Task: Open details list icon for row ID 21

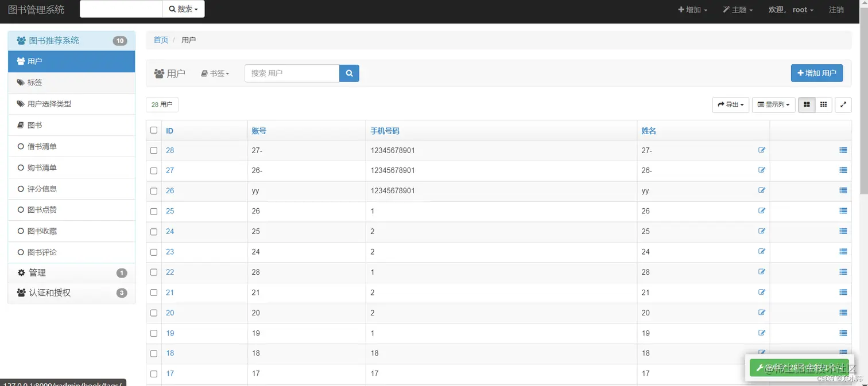Action: pos(843,293)
